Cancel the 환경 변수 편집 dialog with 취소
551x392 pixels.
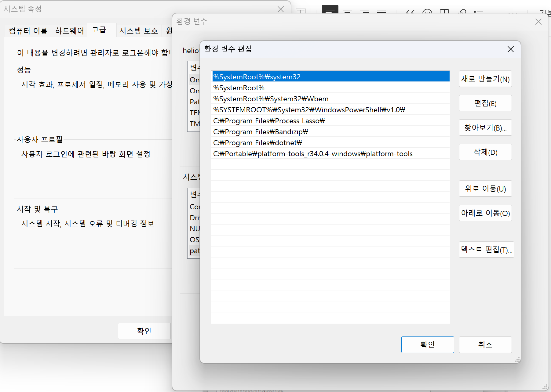(x=485, y=345)
